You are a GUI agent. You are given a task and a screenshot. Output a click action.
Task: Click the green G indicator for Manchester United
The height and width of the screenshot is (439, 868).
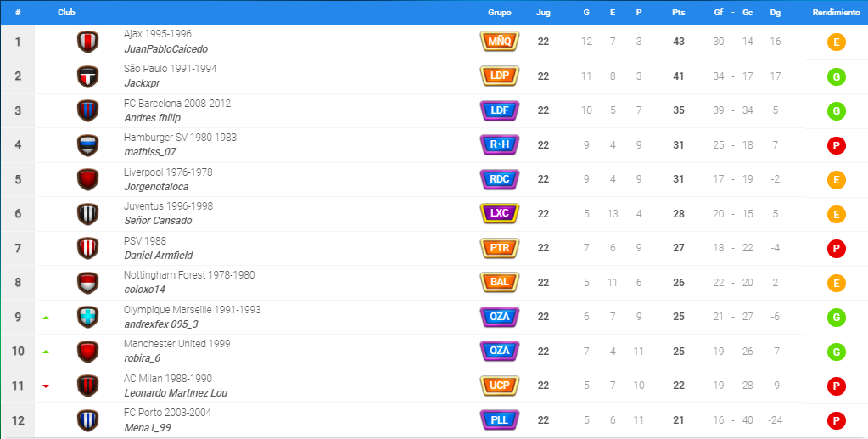(836, 352)
